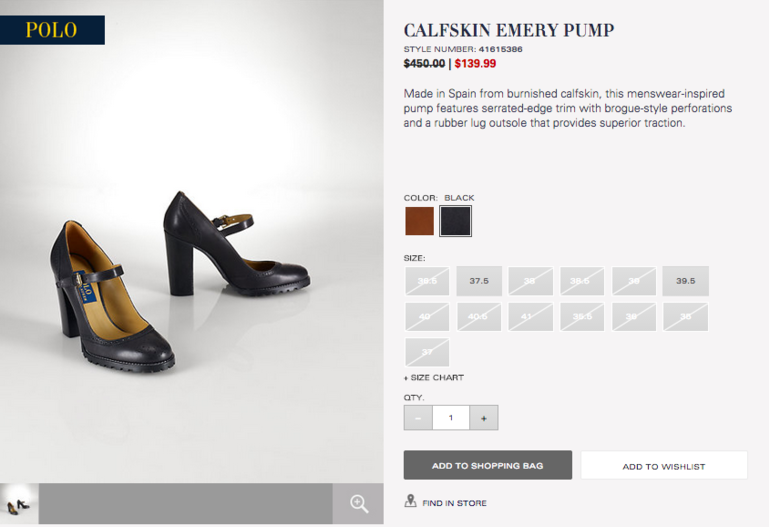Add the pump to the shopping bag
770x527 pixels.
coord(488,465)
